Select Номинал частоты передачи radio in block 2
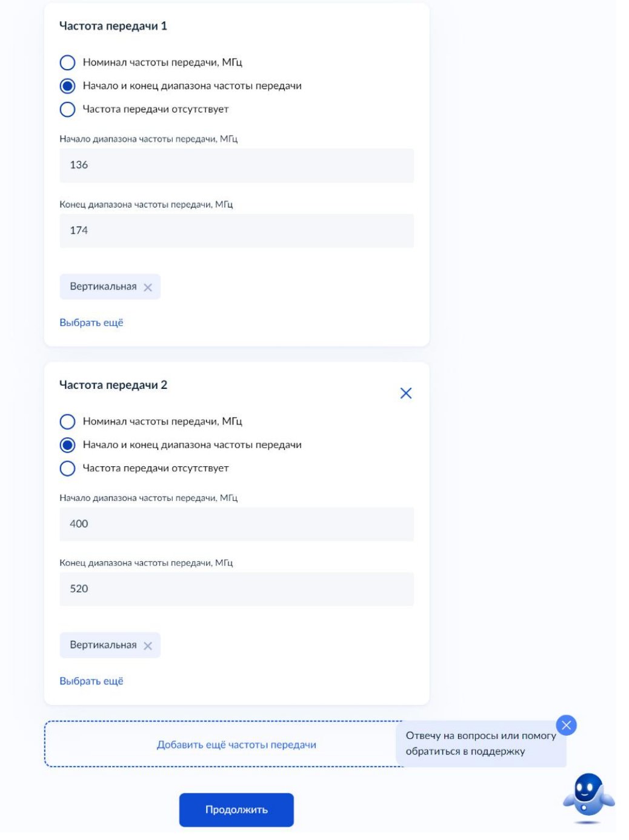Image resolution: width=629 pixels, height=840 pixels. pyautogui.click(x=68, y=422)
